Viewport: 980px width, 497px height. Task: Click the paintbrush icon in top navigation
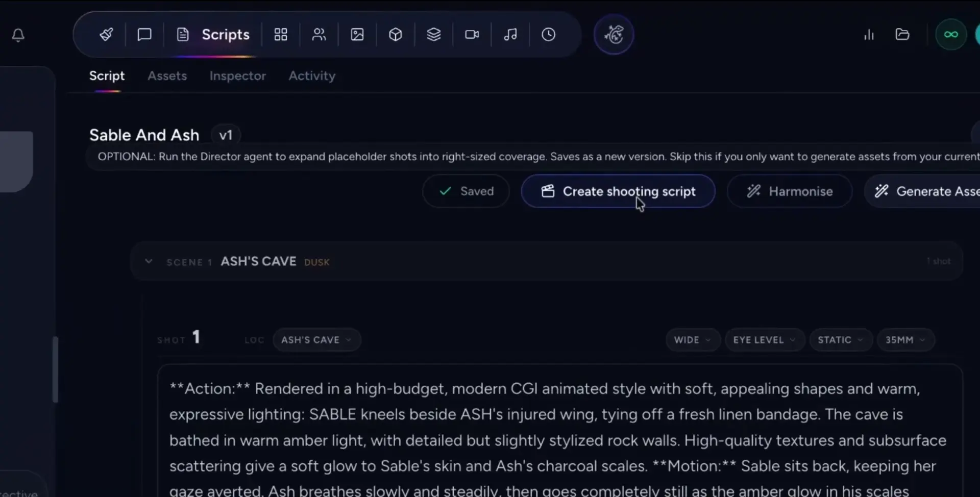click(x=106, y=35)
